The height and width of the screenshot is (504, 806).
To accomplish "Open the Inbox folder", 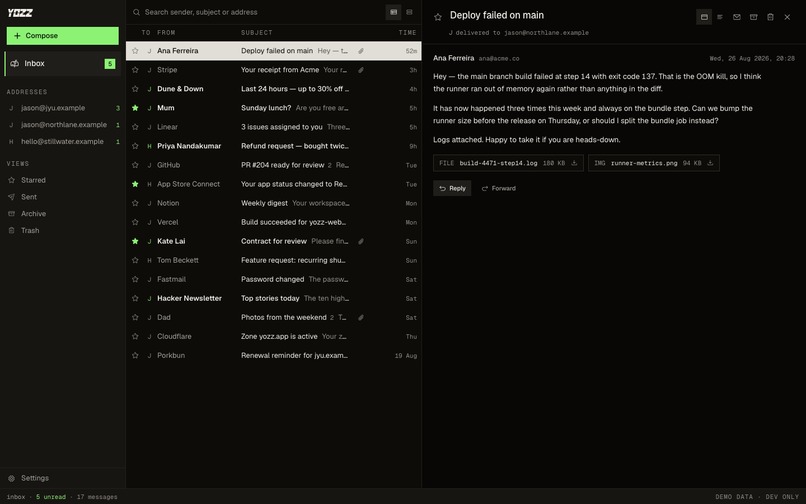I will pyautogui.click(x=63, y=64).
